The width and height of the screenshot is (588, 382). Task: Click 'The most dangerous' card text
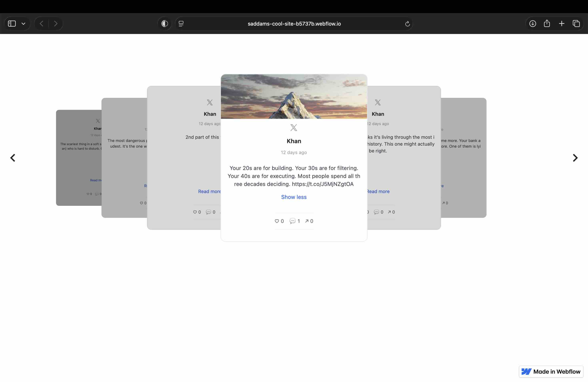click(x=127, y=143)
